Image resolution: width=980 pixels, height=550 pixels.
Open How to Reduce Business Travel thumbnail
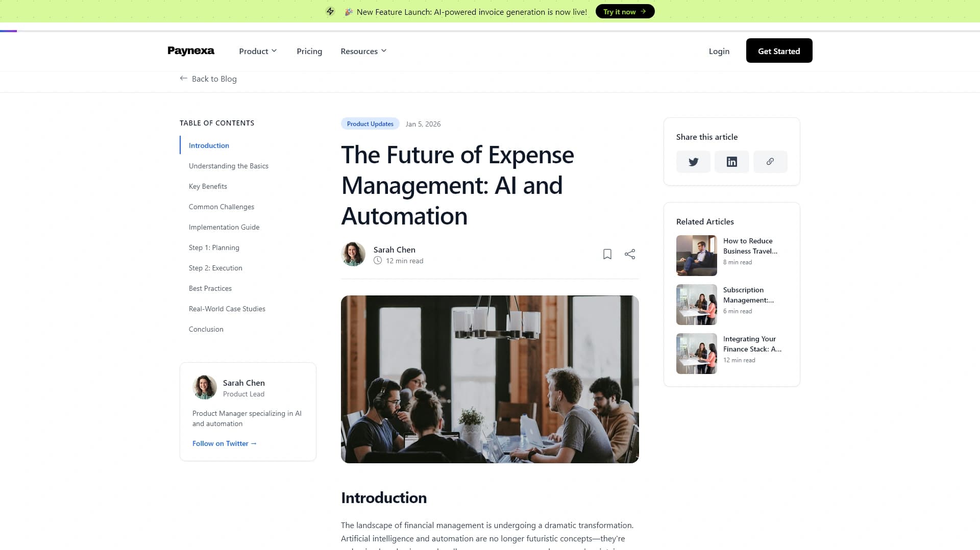(x=696, y=255)
